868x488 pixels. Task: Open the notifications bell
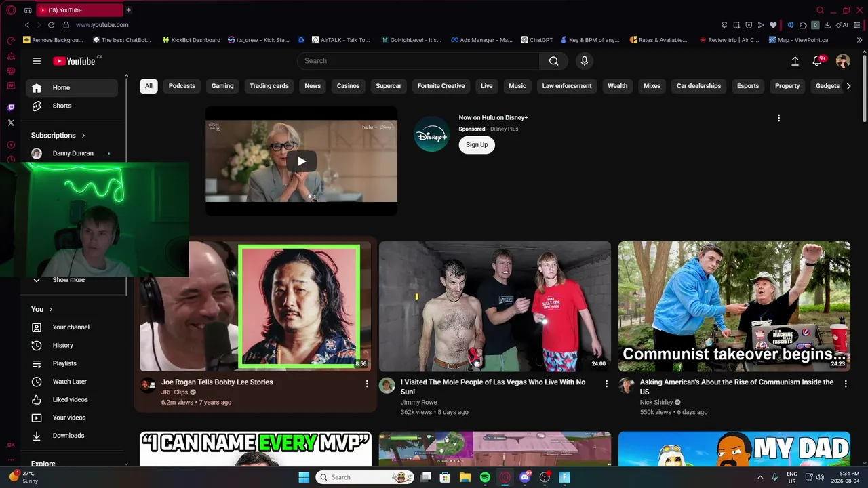pyautogui.click(x=818, y=61)
